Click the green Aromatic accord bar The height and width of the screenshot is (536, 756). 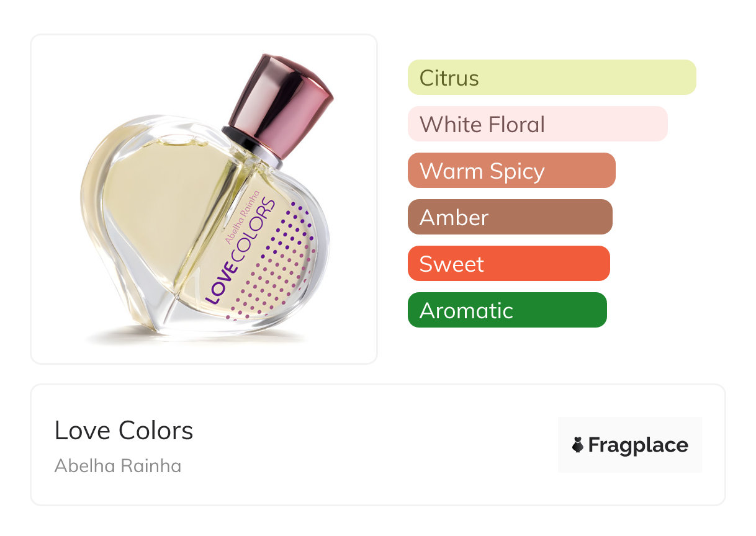pyautogui.click(x=506, y=310)
